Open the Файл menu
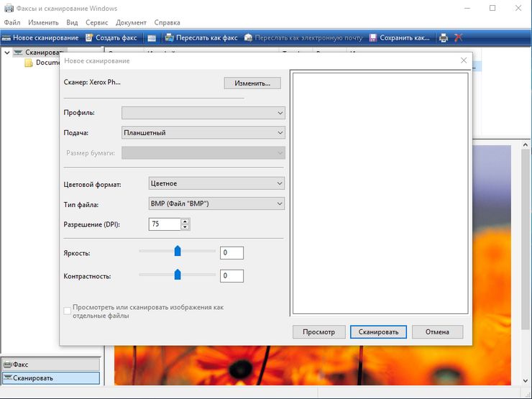Screen dimensions: 532x399 (x=12, y=22)
